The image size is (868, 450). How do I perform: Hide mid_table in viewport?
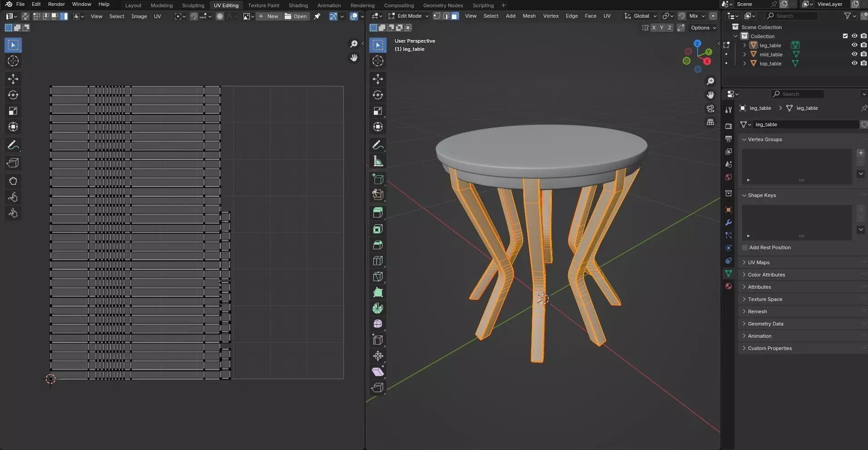coord(854,54)
